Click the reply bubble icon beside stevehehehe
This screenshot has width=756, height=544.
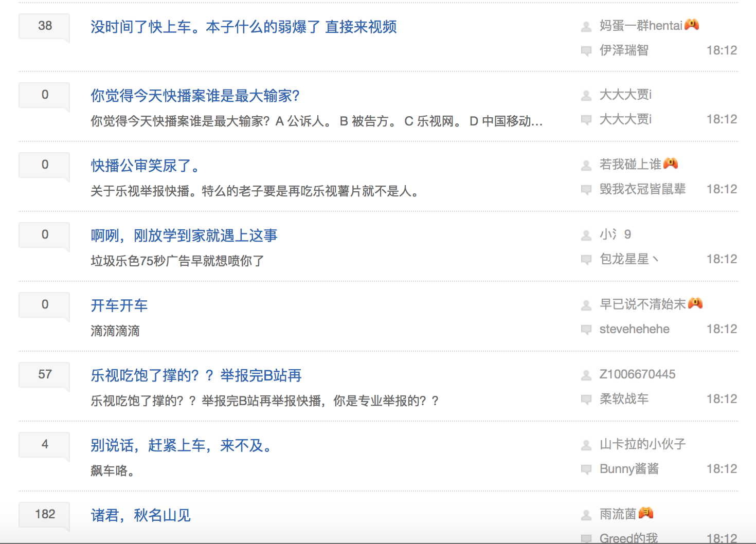tap(586, 330)
